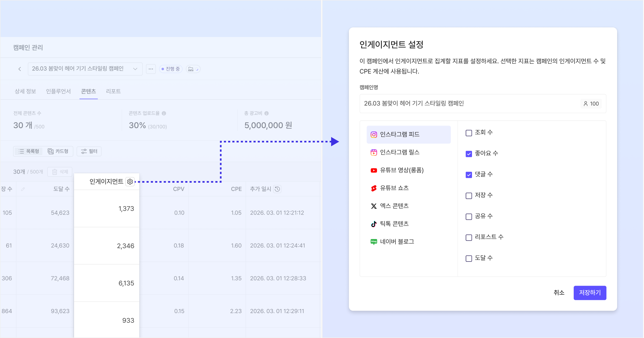Enable the 저장 수 checkbox
644x338 pixels.
tap(469, 196)
